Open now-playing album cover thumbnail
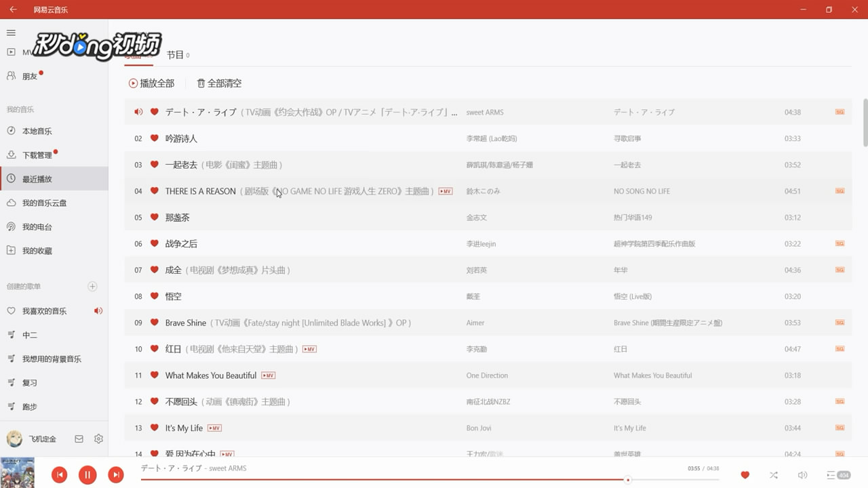868x488 pixels. [x=17, y=473]
